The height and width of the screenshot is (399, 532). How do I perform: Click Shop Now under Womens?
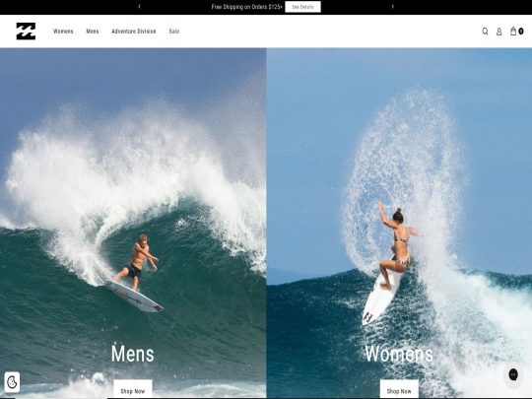click(399, 389)
